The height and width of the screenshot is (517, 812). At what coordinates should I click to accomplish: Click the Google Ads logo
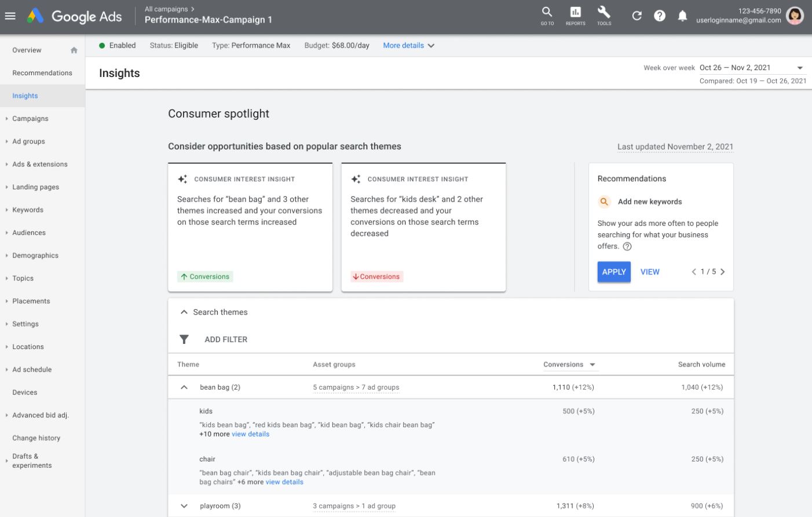point(75,16)
